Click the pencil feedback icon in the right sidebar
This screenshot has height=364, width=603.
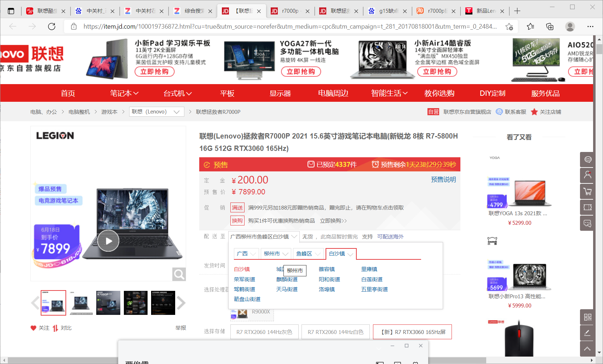point(588,333)
